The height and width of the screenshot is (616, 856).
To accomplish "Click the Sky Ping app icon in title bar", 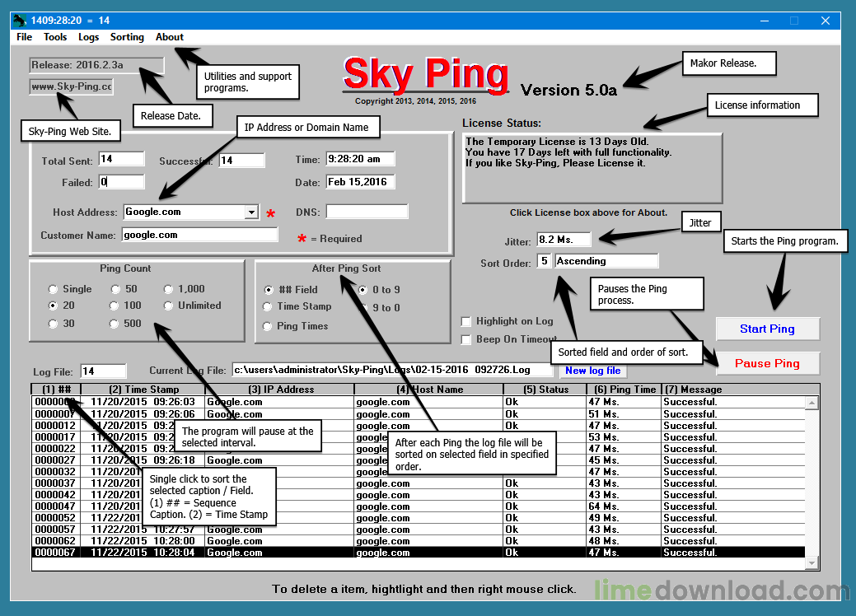I will coord(20,21).
